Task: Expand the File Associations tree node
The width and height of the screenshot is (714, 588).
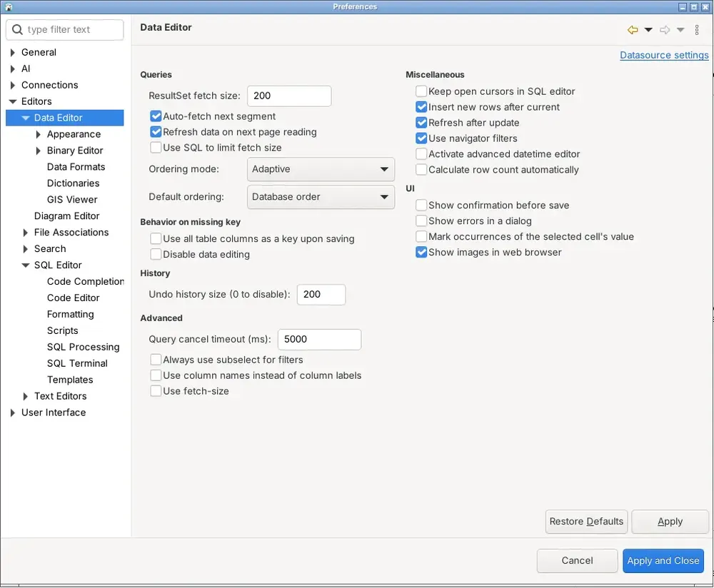Action: click(x=26, y=233)
